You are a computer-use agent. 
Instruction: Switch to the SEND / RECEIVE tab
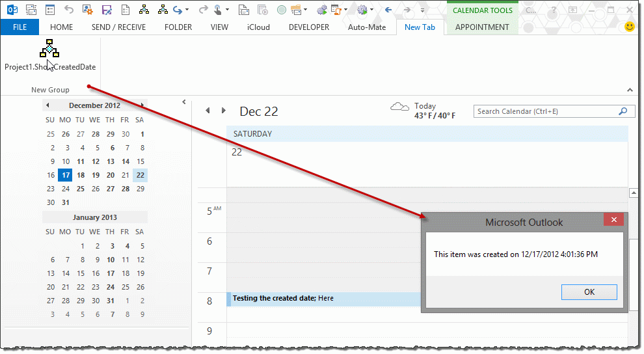coord(118,27)
